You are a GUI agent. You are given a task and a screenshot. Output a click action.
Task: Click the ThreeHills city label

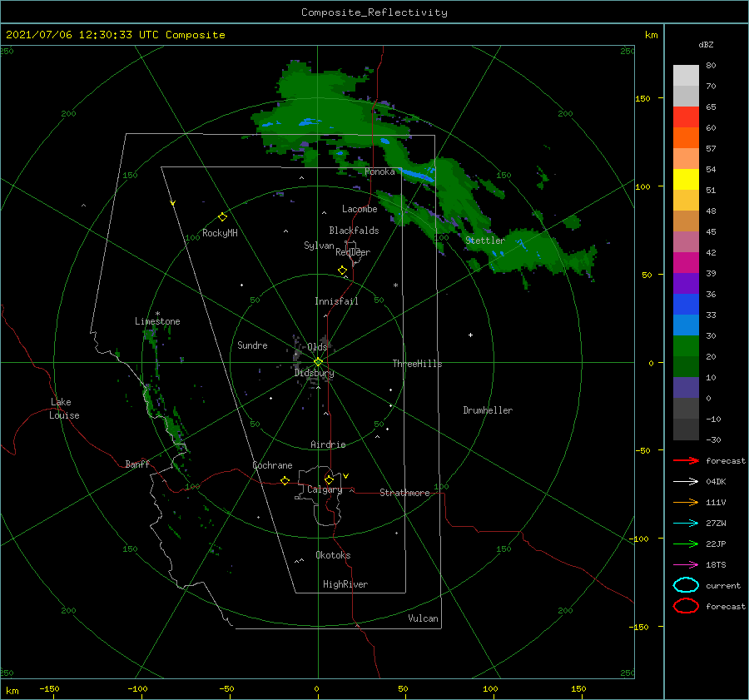[417, 364]
